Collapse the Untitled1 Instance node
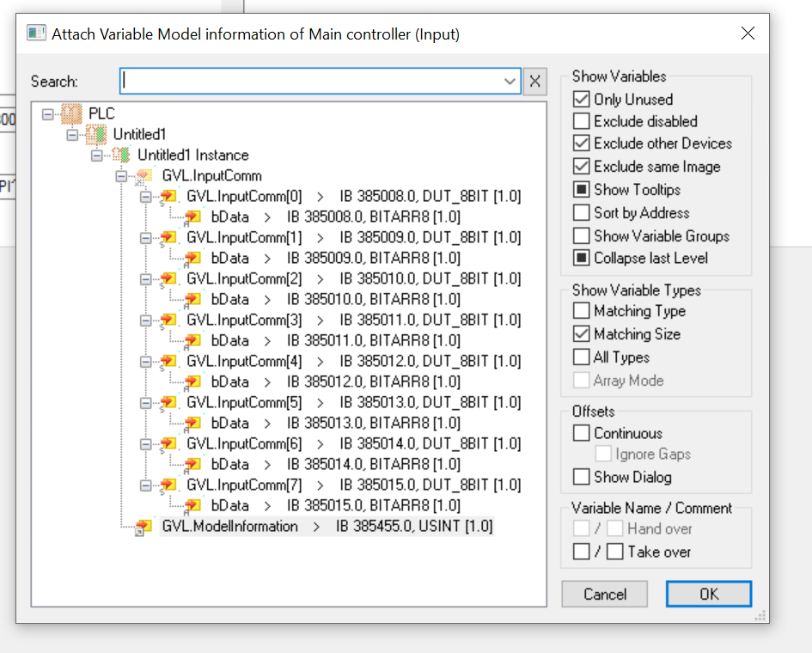Image resolution: width=812 pixels, height=653 pixels. tap(97, 156)
